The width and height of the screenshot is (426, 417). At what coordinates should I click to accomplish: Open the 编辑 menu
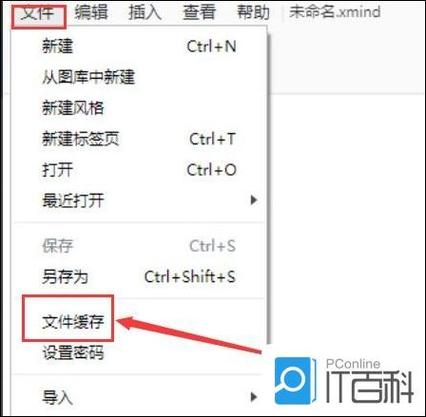click(x=91, y=13)
